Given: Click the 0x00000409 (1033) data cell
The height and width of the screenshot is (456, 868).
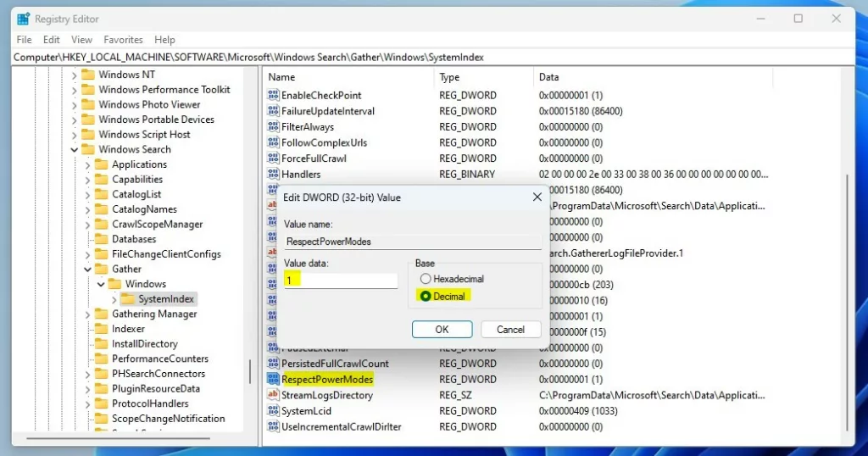Looking at the screenshot, I should 578,410.
